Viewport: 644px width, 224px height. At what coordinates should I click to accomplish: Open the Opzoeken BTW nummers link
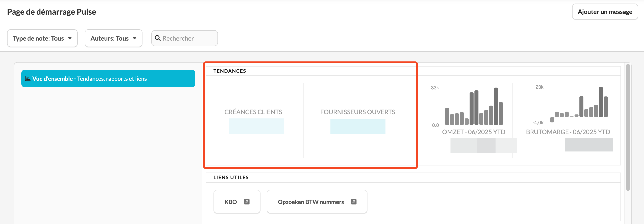point(317,202)
